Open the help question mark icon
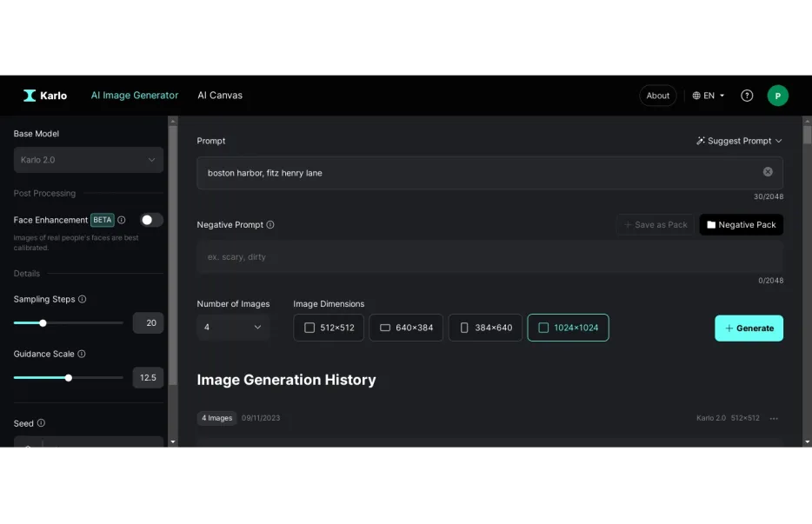Viewport: 812px width, 524px height. [x=747, y=96]
